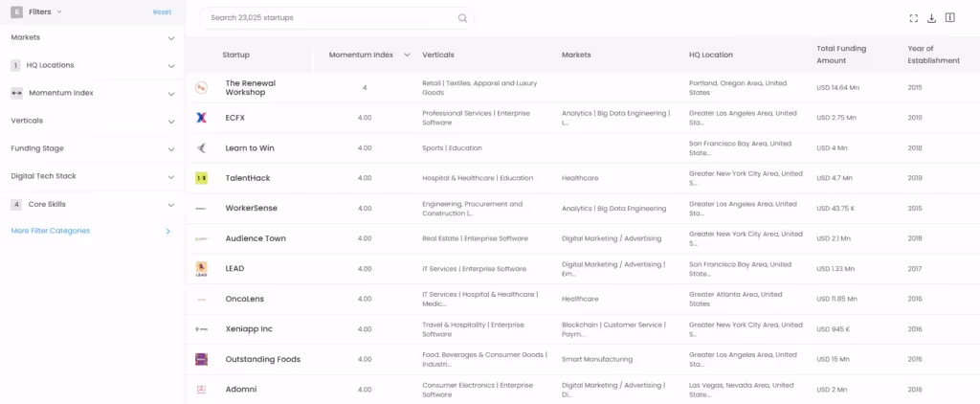Toggle fullscreen view icon
The image size is (980, 404).
[x=913, y=18]
